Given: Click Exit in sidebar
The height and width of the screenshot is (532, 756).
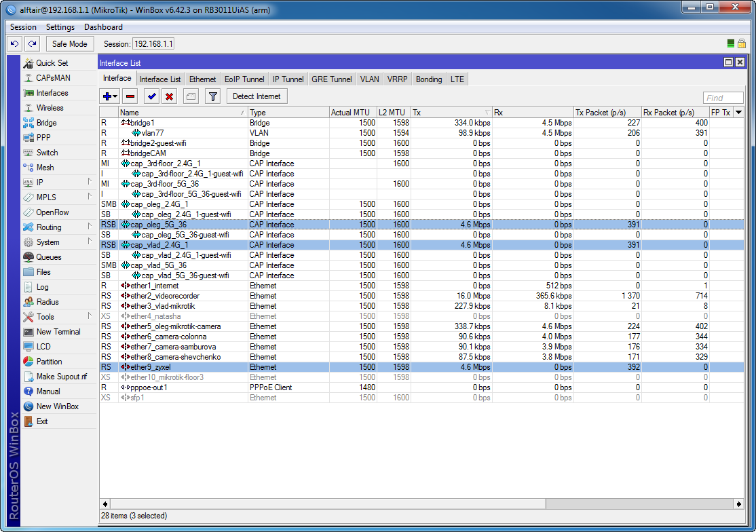Looking at the screenshot, I should tap(42, 421).
